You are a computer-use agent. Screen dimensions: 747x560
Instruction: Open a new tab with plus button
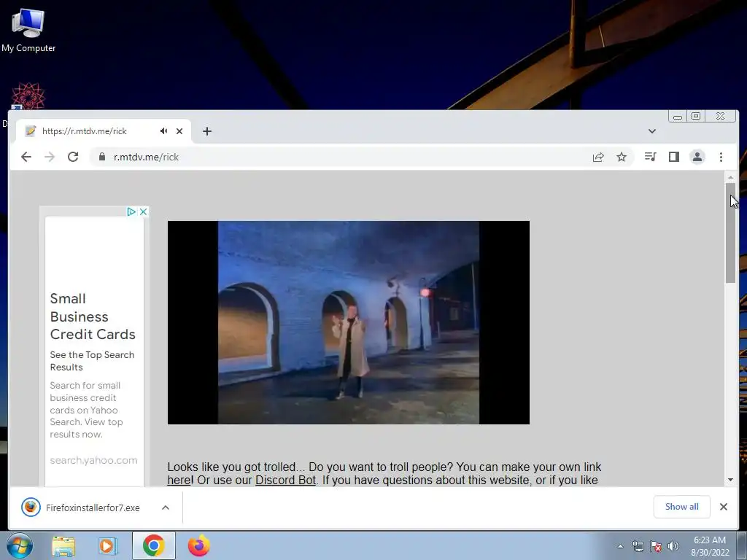coord(206,131)
